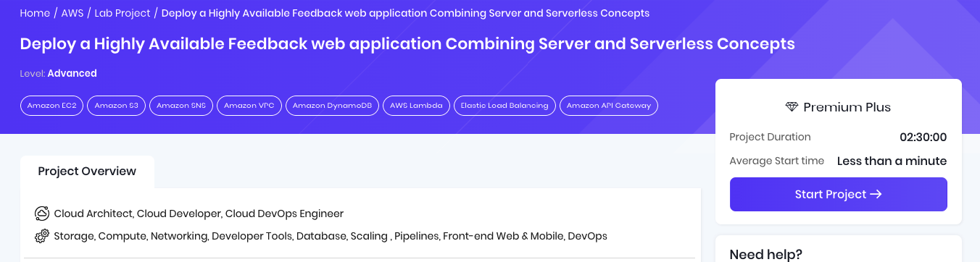Select the Amazon VPC tag

(249, 106)
